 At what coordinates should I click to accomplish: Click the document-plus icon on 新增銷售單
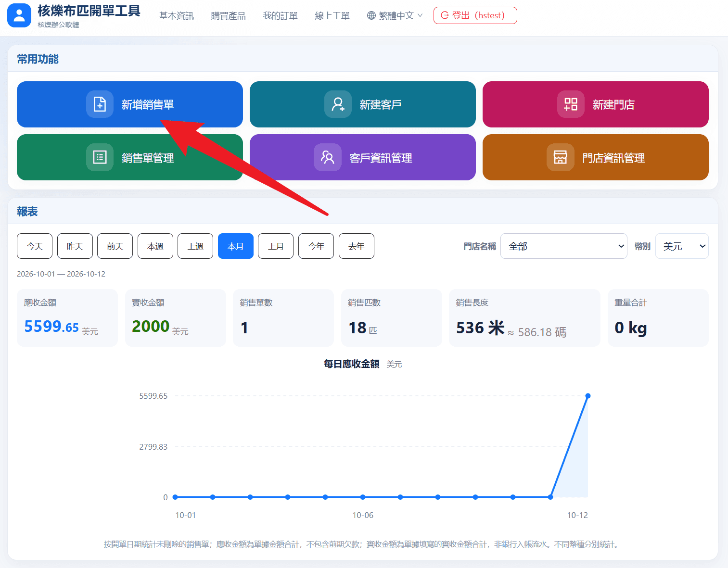tap(100, 104)
